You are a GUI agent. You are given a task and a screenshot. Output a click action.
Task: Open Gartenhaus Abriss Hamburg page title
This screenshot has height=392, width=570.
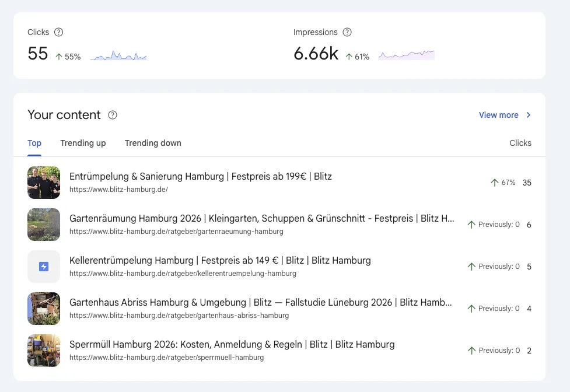tap(261, 302)
